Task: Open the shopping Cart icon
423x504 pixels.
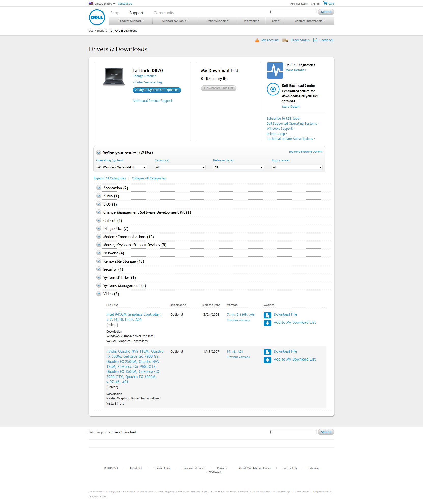Action: click(x=325, y=3)
